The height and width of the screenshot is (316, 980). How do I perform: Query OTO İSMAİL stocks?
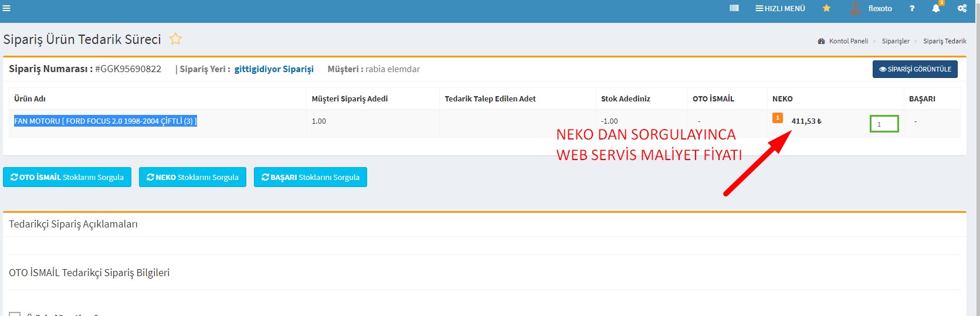(67, 177)
